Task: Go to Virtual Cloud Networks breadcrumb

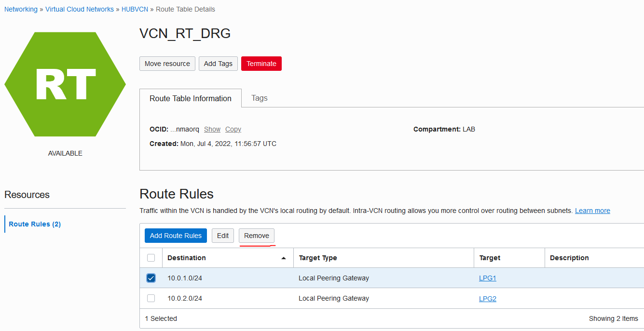Action: point(80,9)
